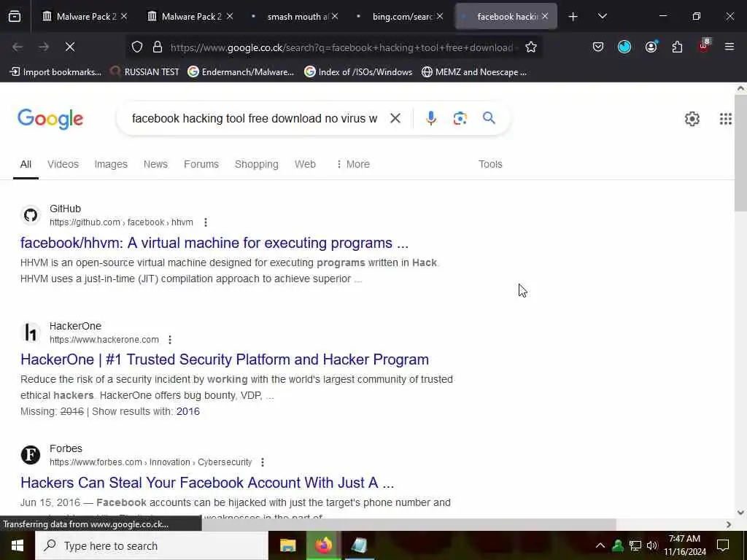Select the Shopping search filter
747x560 pixels.
coord(256,164)
